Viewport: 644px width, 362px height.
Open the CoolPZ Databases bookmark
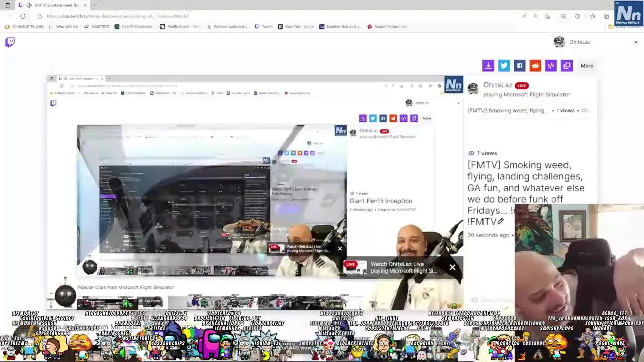pos(133,27)
